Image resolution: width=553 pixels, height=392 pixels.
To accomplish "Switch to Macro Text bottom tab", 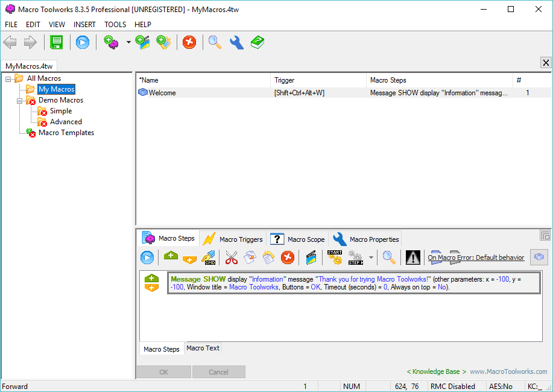I will coord(203,348).
